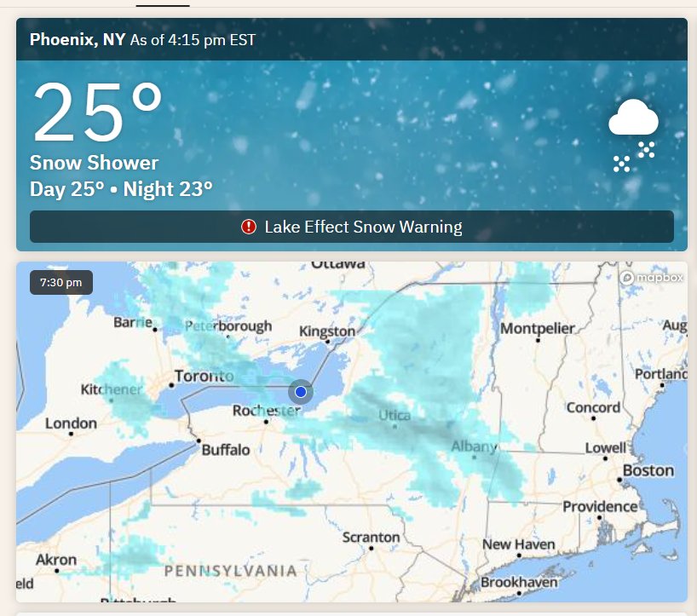Click the Snow Shower condition text
Image resolution: width=697 pixels, height=616 pixels.
click(x=94, y=163)
